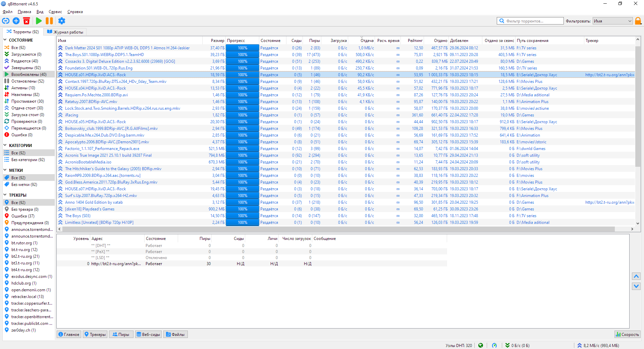The width and height of the screenshot is (644, 349).
Task: Click the progress bar of The.Boys.S01 torrent
Action: pos(243,55)
